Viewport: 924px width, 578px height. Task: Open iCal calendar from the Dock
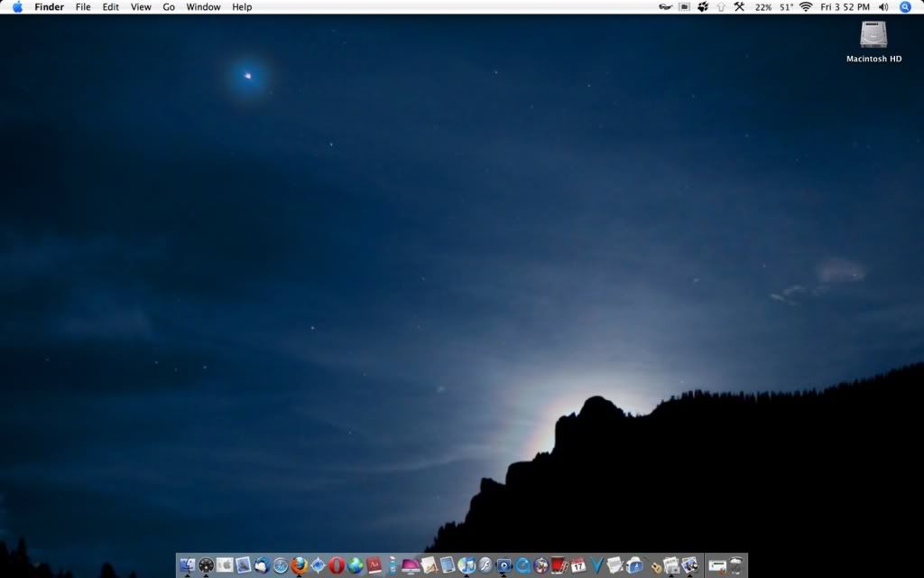point(578,565)
